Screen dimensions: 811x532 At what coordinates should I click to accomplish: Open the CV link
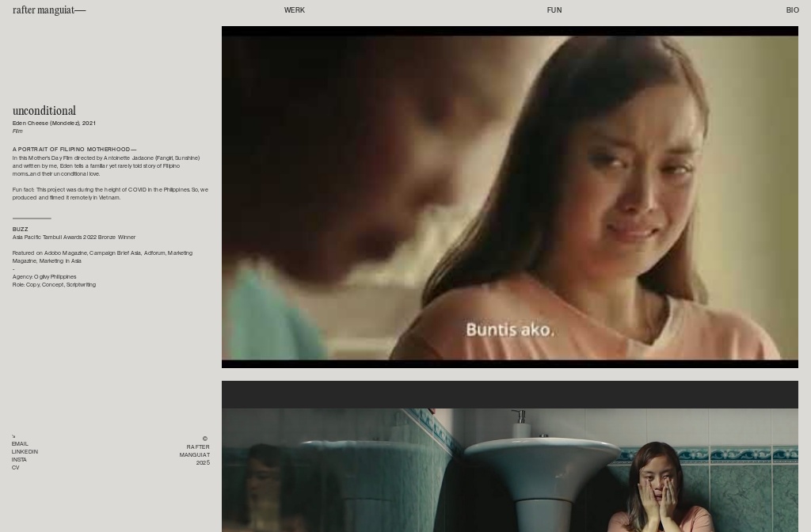point(15,468)
